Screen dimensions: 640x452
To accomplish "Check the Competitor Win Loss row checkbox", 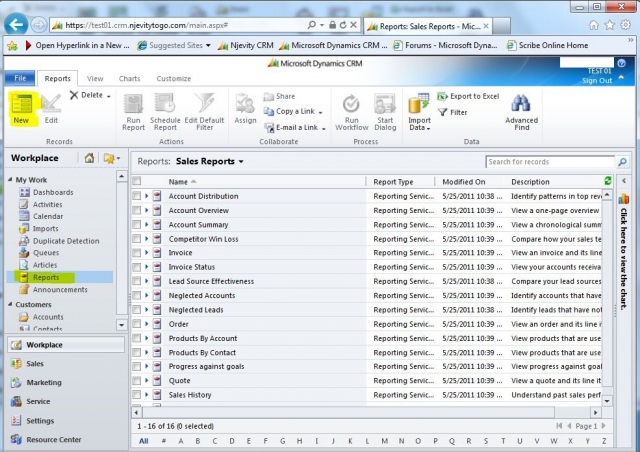I will click(136, 238).
